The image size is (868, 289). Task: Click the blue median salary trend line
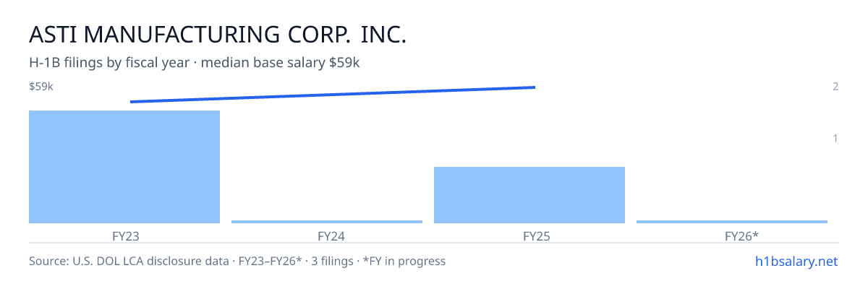333,95
